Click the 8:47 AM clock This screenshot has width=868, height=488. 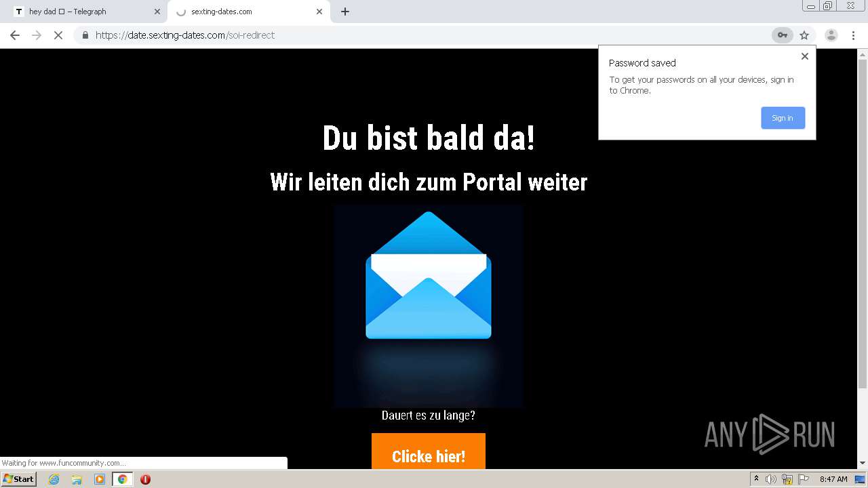833,479
